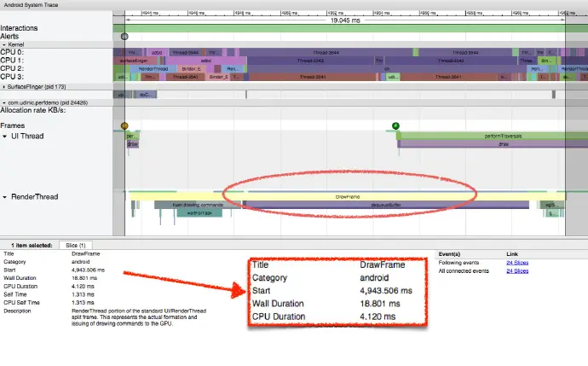Image resolution: width=588 pixels, height=366 pixels.
Task: Click the eglS... slice in RenderThread
Action: [x=551, y=205]
